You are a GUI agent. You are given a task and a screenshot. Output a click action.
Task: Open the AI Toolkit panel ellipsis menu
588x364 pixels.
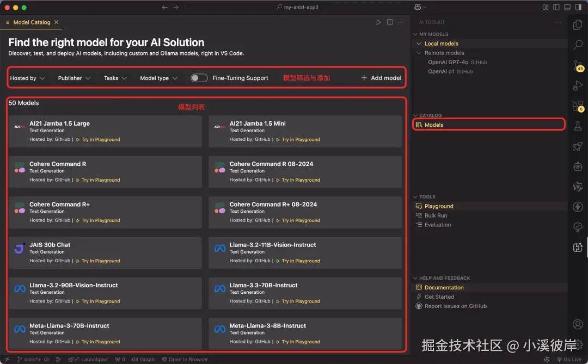(558, 22)
